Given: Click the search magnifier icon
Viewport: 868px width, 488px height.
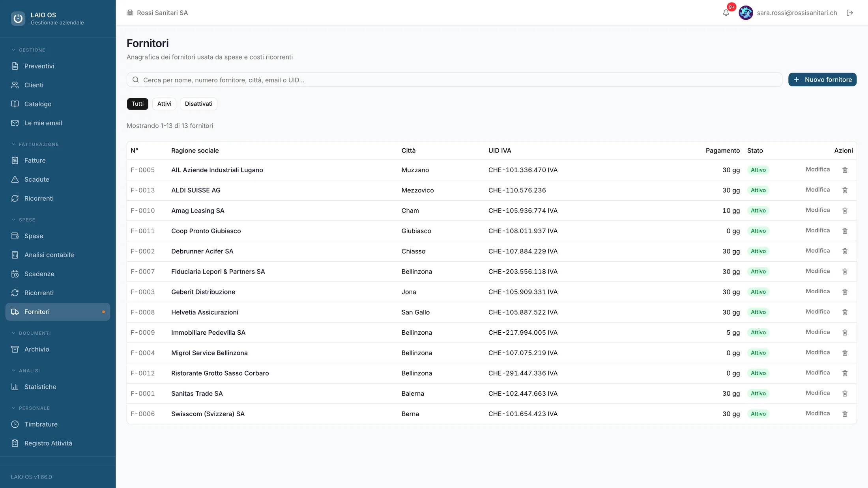Looking at the screenshot, I should pos(135,80).
